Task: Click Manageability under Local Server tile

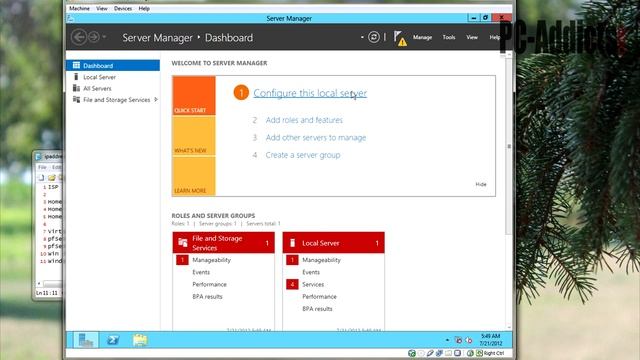Action: point(321,260)
